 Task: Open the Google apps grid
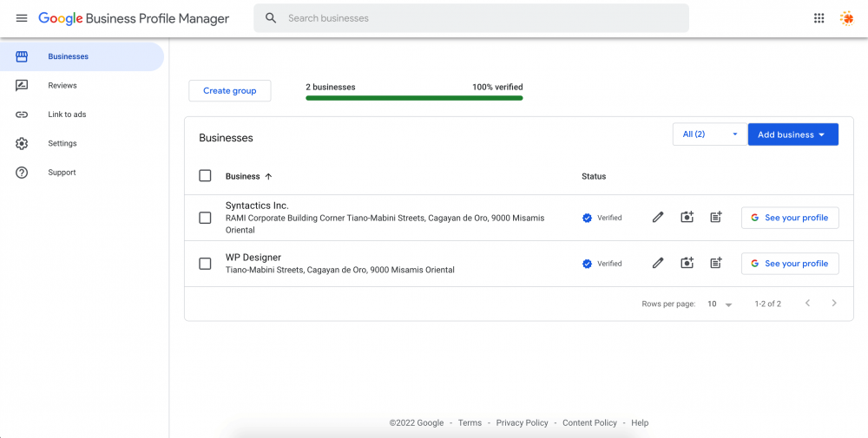point(819,18)
